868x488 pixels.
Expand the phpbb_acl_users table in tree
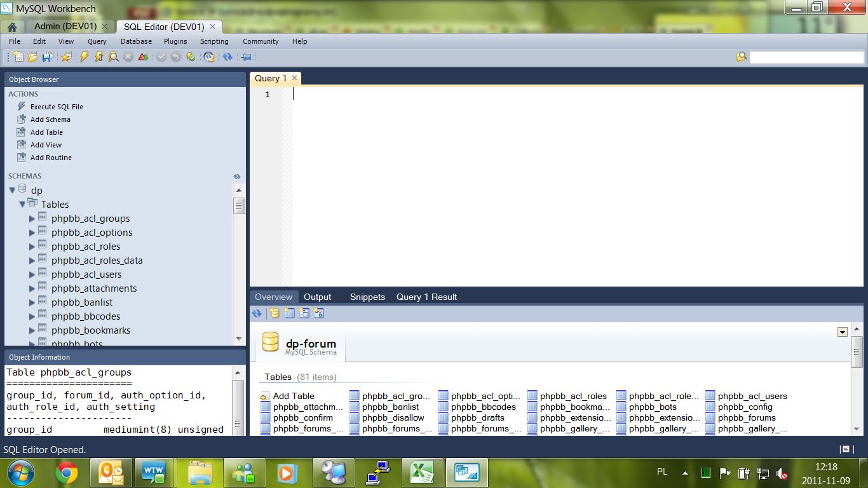tap(32, 274)
